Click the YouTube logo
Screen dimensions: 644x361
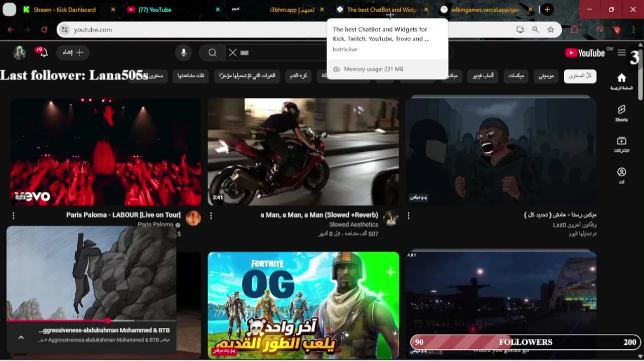(585, 53)
